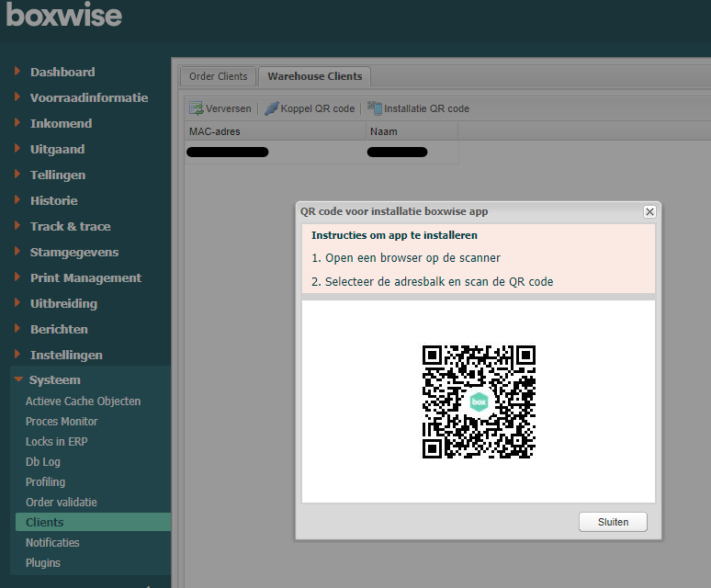
Task: Go to Db Log
Action: tap(42, 462)
